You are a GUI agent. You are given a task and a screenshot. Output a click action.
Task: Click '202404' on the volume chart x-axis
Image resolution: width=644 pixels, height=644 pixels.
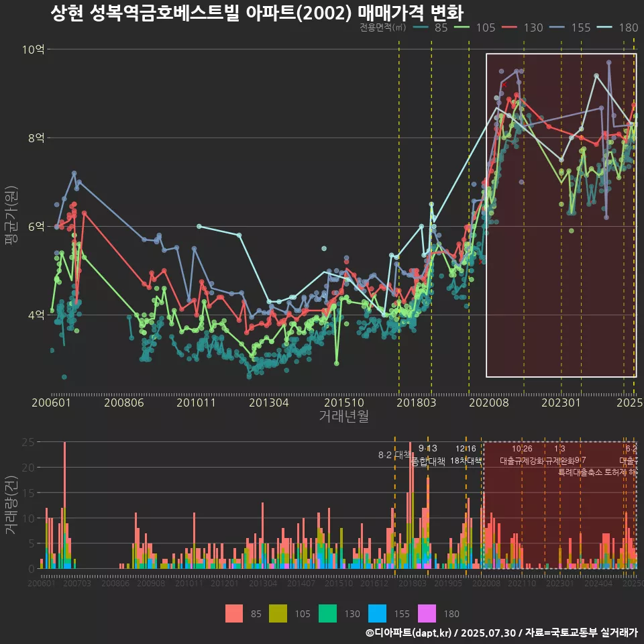click(x=598, y=583)
